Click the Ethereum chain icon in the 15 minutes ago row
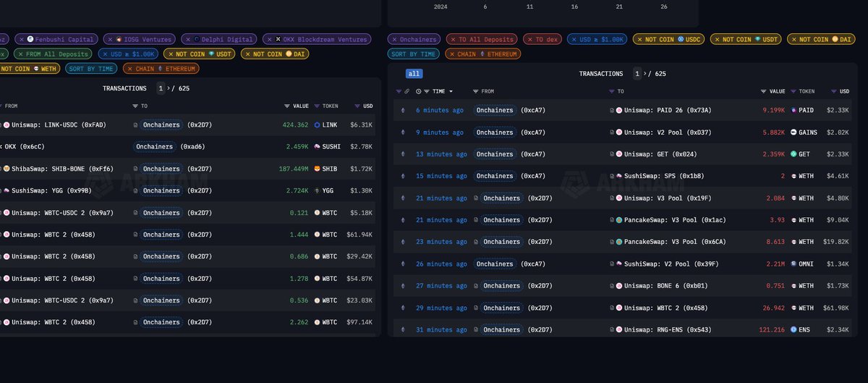This screenshot has height=383, width=868. [404, 176]
